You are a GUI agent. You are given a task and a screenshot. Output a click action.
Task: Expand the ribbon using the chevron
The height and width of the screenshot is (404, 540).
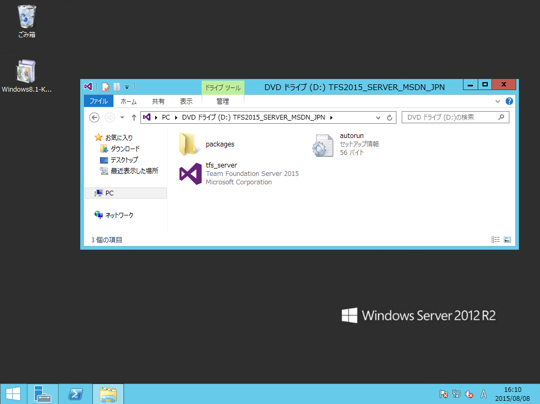498,101
